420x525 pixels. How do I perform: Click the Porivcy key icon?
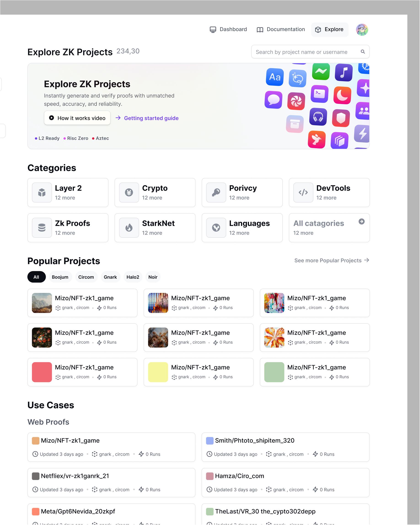pos(216,192)
